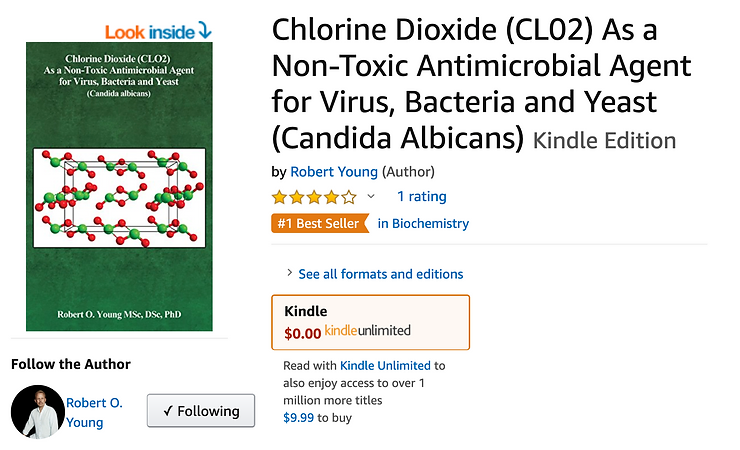Open Robert O. Young follow profile name
This screenshot has height=450, width=740.
94,412
